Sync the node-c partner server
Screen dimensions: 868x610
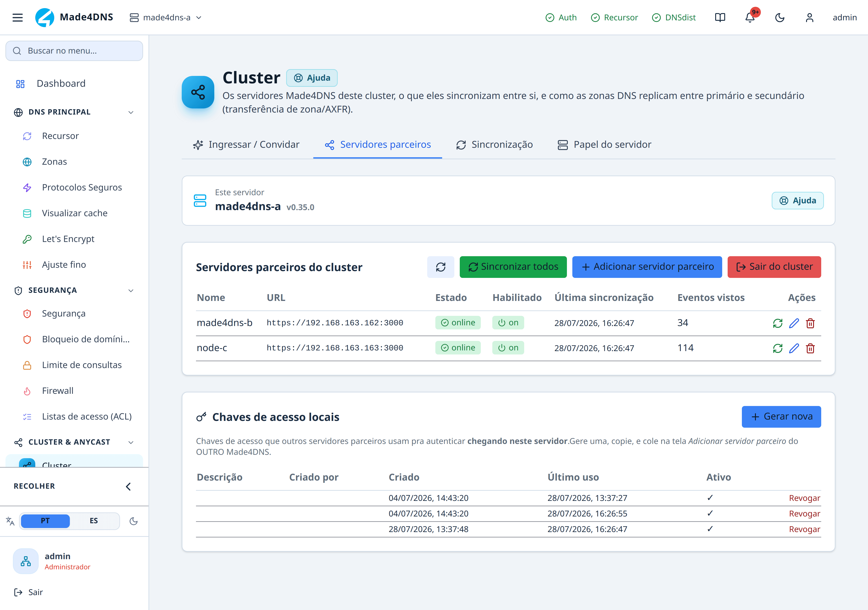tap(777, 348)
